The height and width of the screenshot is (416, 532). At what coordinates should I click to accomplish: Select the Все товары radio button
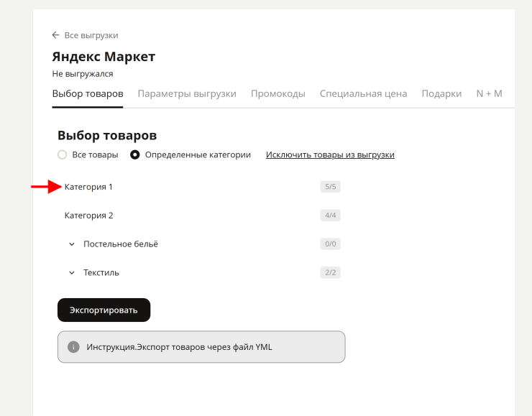point(62,155)
